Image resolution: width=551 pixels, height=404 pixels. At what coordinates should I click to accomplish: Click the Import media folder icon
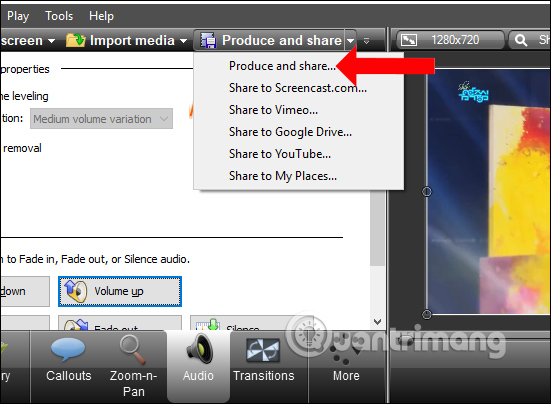pyautogui.click(x=76, y=40)
